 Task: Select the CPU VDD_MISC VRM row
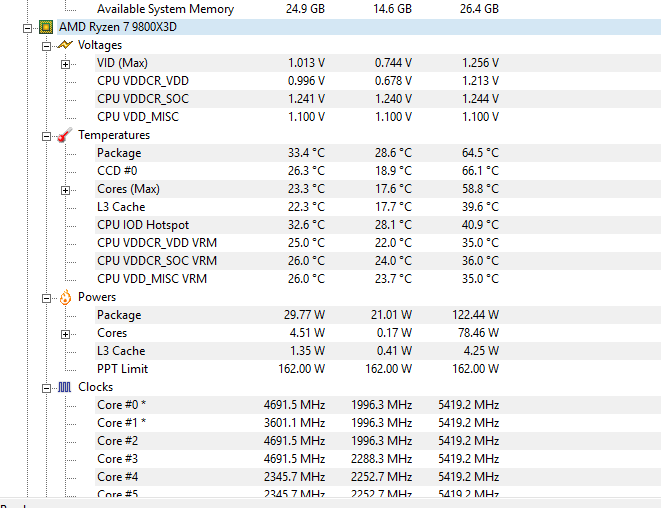[378, 279]
